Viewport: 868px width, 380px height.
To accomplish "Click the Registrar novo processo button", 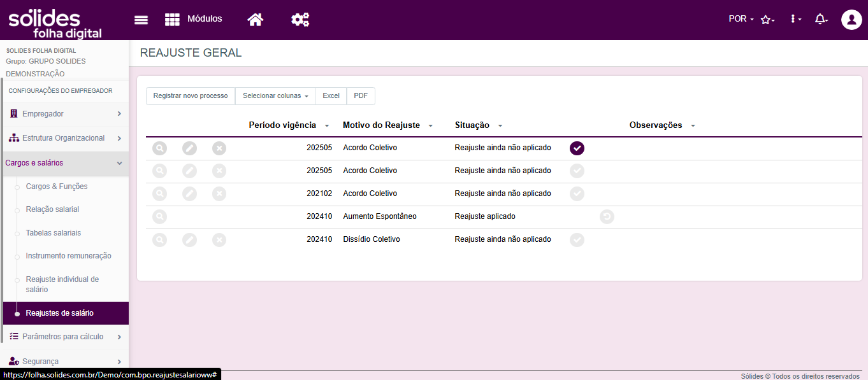I will (191, 96).
